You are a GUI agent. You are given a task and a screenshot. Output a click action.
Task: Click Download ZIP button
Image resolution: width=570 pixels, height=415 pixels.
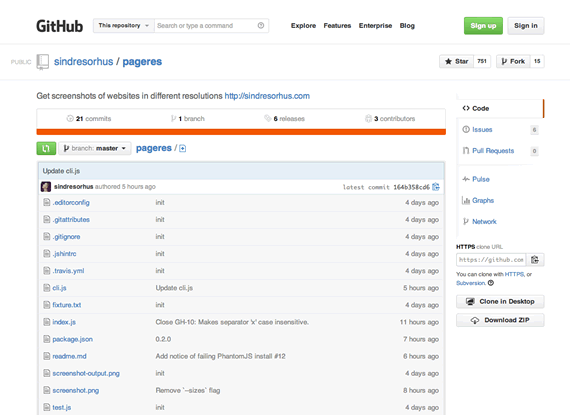pyautogui.click(x=500, y=320)
